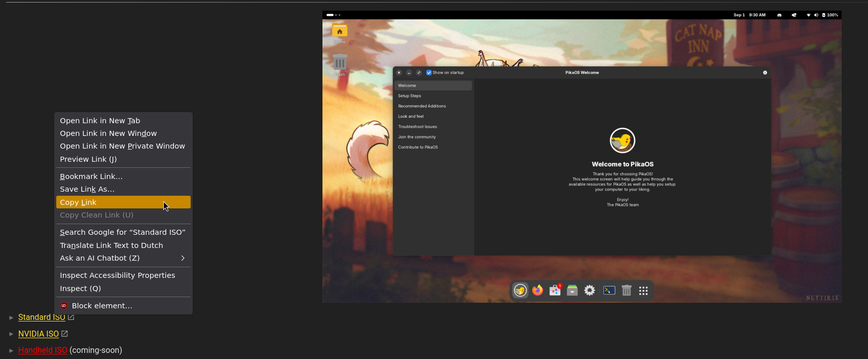Click Discord tray icon in screenshot top bar
Viewport: 868px width, 359px height.
pos(779,15)
